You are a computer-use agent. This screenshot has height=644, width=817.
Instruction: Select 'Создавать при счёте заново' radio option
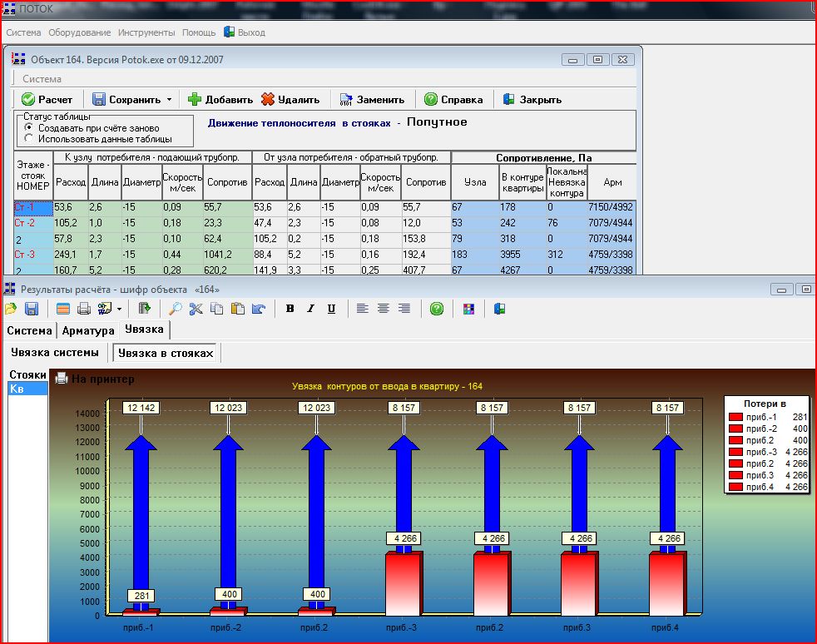[x=29, y=127]
